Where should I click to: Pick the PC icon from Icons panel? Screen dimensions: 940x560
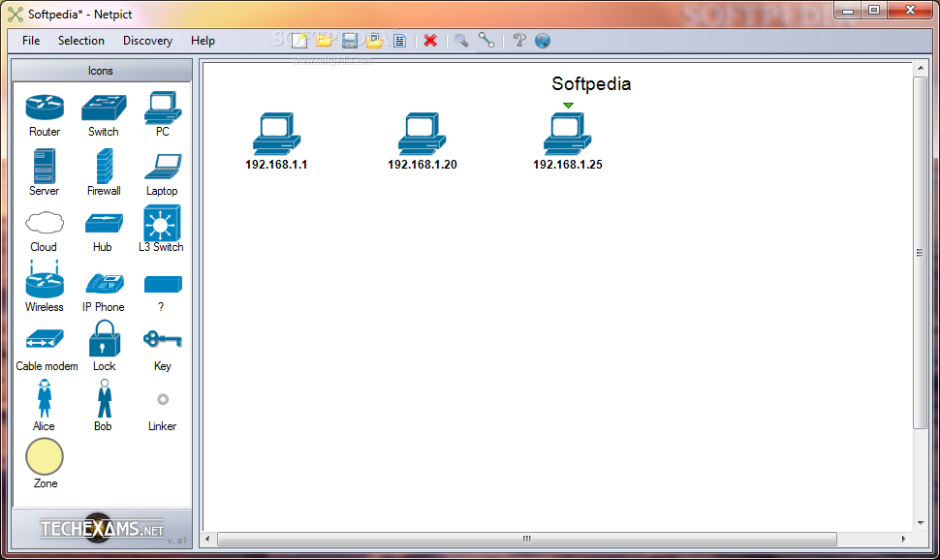[x=163, y=108]
